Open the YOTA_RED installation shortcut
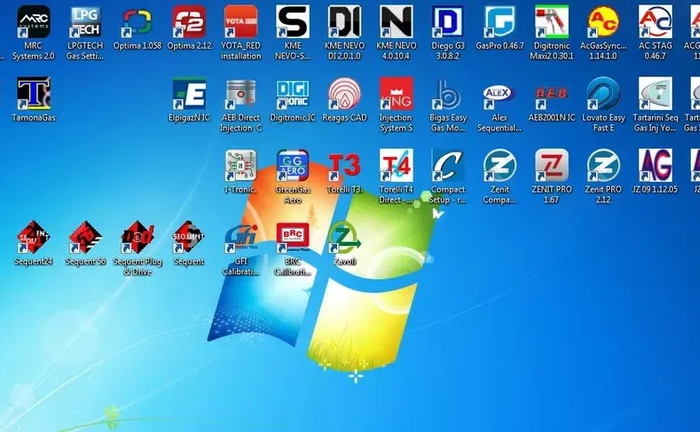 click(240, 22)
